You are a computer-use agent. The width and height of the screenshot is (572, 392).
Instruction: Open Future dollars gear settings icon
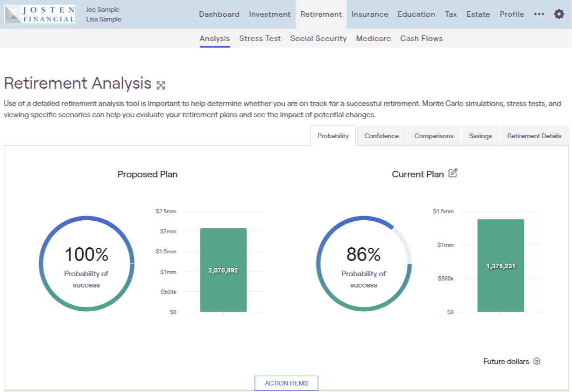click(x=537, y=361)
